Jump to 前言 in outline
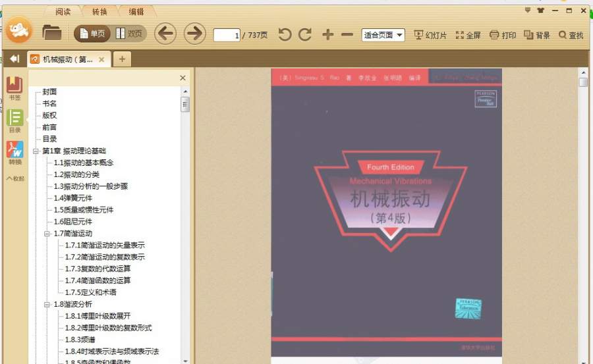 click(49, 127)
